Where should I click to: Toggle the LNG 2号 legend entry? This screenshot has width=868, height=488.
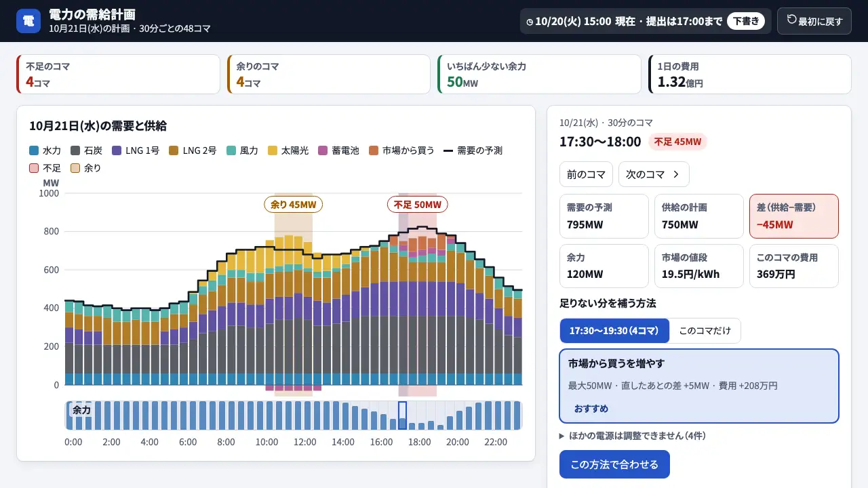[193, 150]
